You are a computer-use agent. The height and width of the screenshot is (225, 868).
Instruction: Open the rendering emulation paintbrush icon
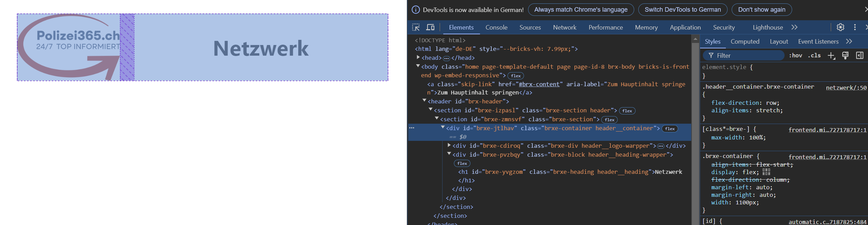tap(845, 56)
